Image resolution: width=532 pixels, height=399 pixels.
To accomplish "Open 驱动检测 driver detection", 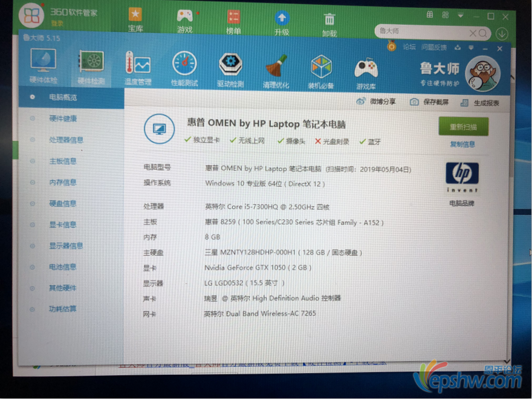I will [230, 70].
